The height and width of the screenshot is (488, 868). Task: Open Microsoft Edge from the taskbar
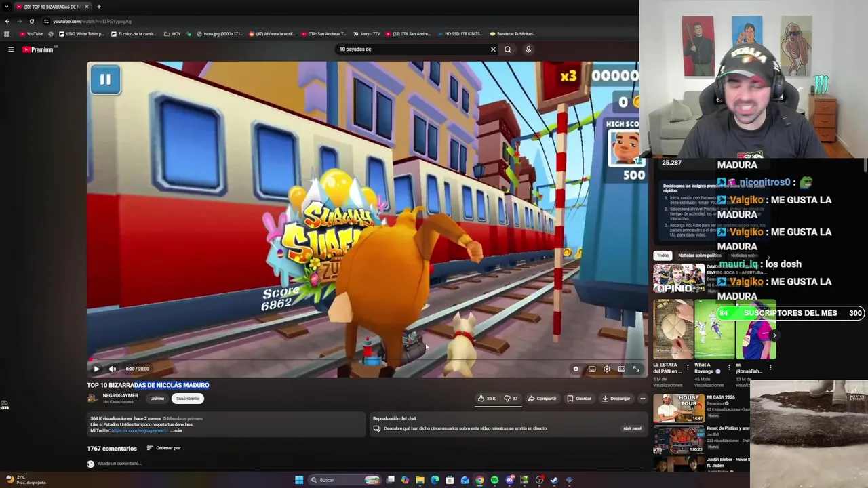coord(435,480)
